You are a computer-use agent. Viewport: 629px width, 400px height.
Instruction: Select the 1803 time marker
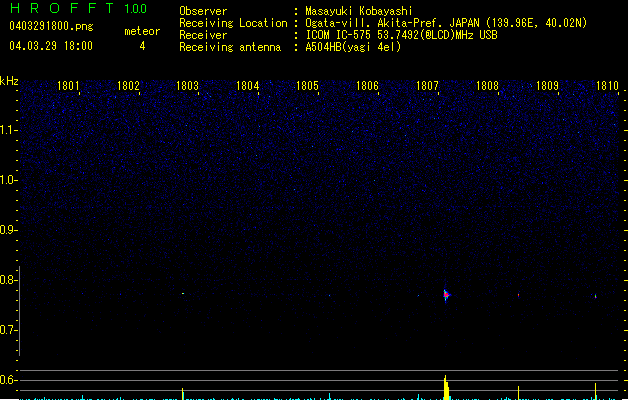coord(188,86)
